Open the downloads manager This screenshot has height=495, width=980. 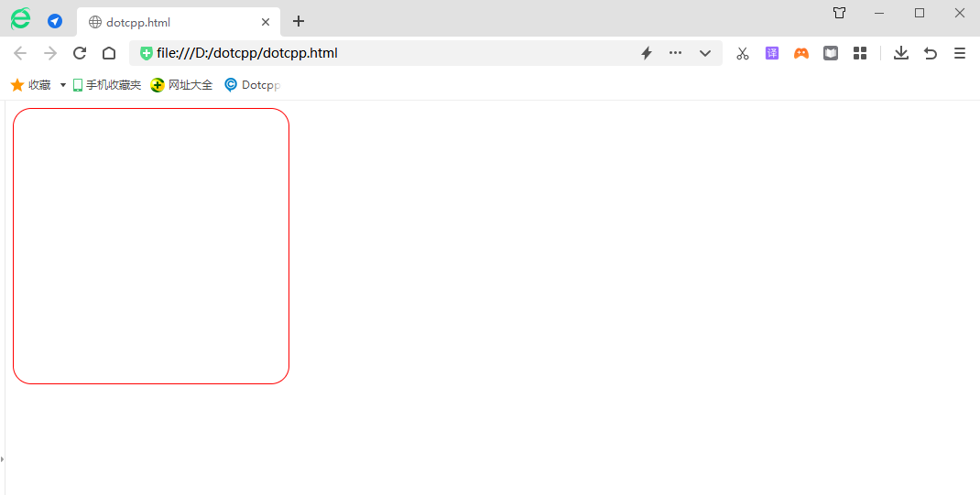(x=901, y=53)
